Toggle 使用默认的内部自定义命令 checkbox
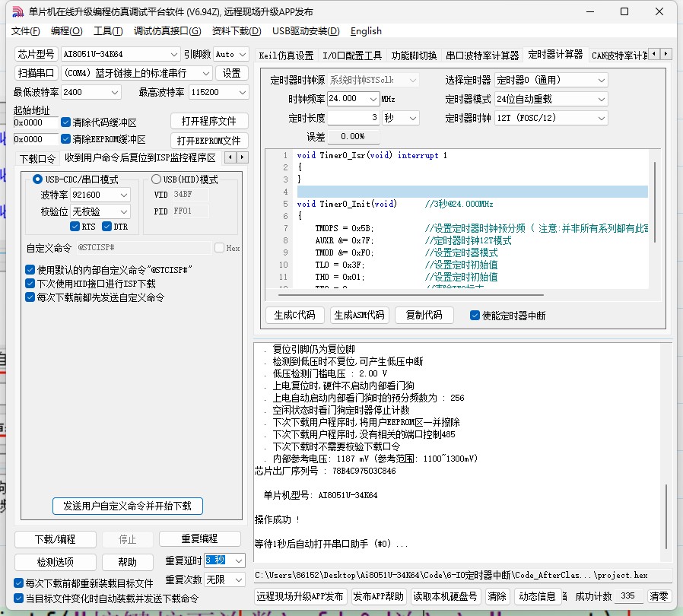 [x=30, y=270]
